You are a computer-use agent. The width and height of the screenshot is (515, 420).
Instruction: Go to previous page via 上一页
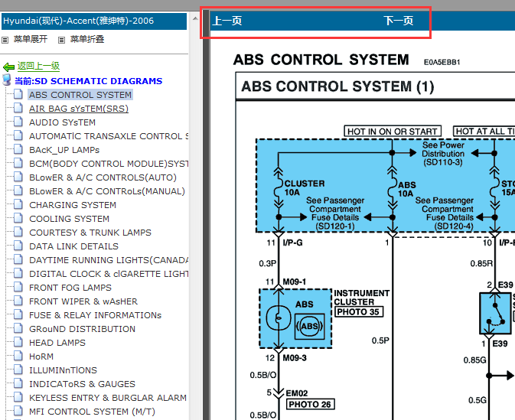[227, 21]
